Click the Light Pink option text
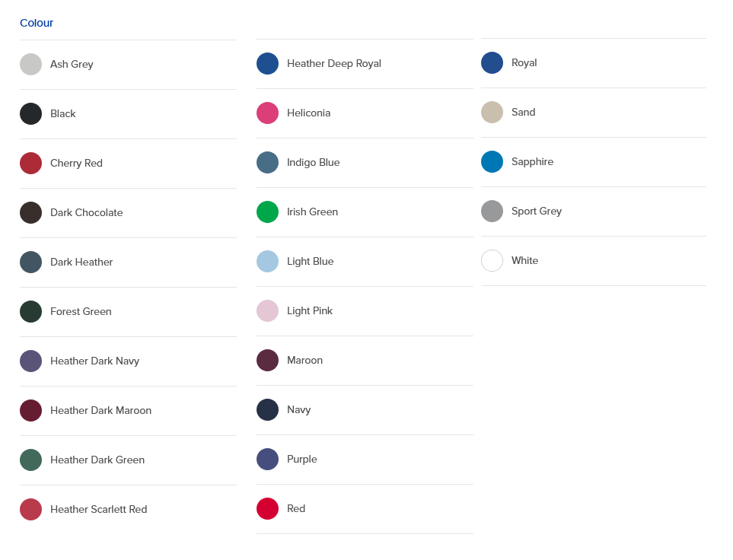Screen dimensions: 733x560 click(310, 311)
